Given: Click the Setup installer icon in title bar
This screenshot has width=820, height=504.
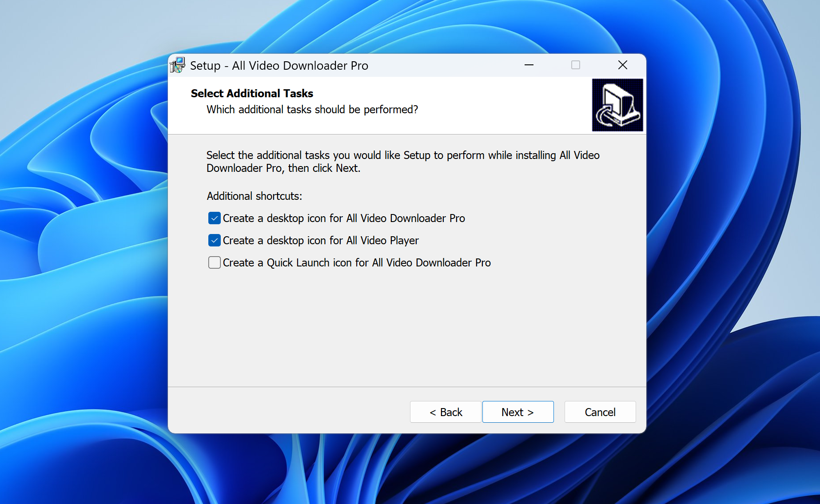Looking at the screenshot, I should pos(178,65).
